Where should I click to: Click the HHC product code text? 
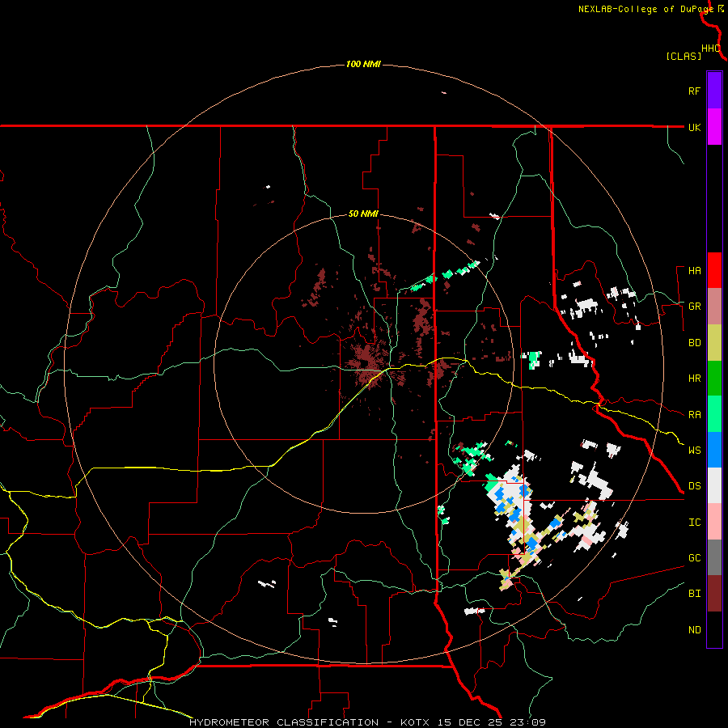click(x=710, y=49)
